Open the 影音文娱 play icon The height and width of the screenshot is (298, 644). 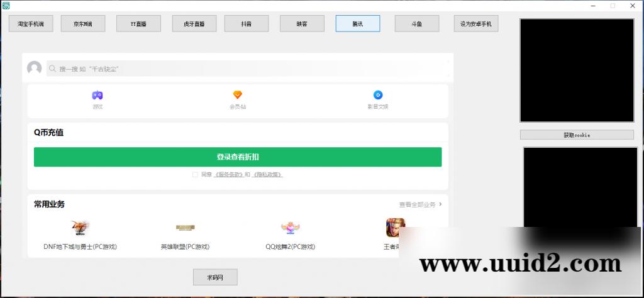tap(378, 95)
